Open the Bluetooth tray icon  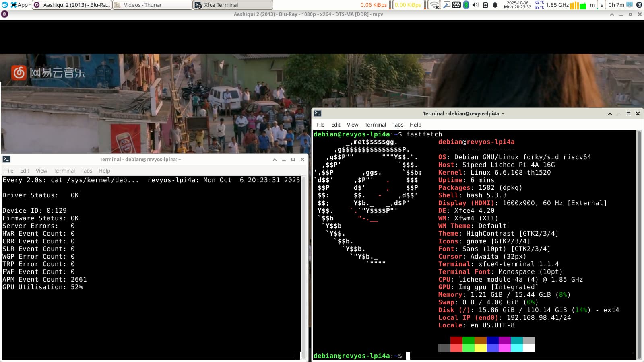point(466,5)
